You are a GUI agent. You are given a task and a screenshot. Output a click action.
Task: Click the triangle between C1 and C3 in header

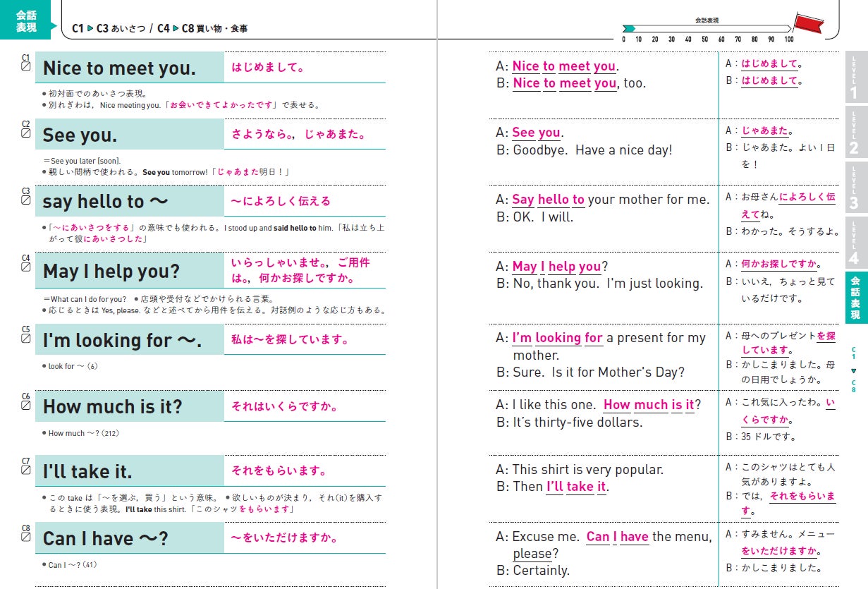pos(90,29)
